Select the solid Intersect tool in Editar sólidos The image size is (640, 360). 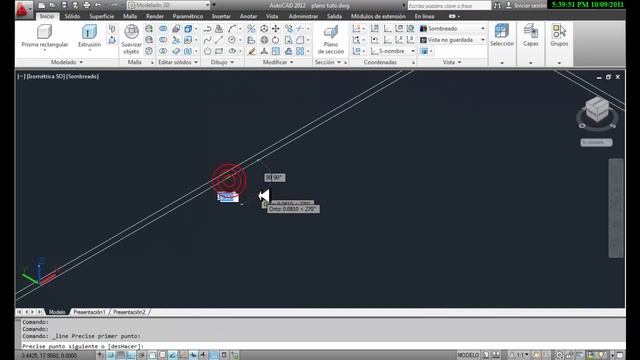[163, 51]
